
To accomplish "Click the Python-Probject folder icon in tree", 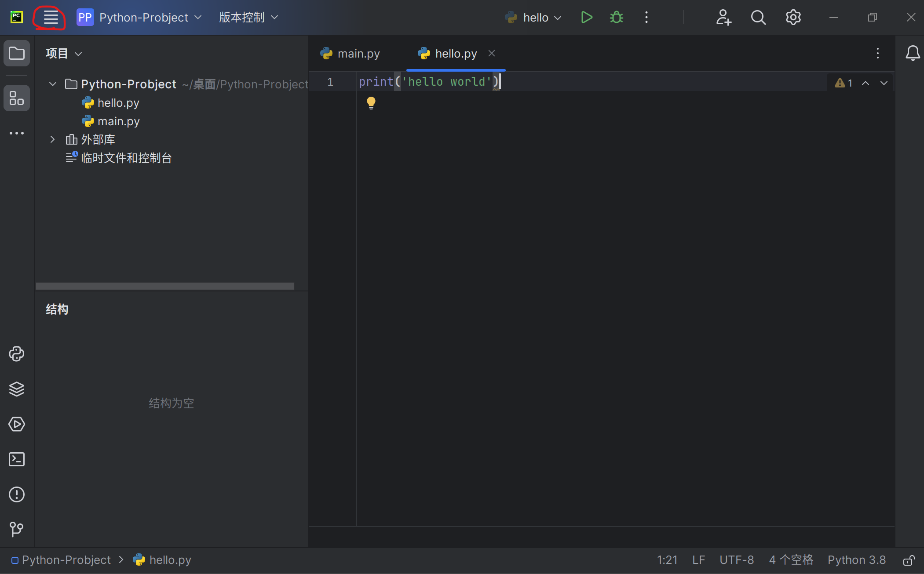I will (x=71, y=84).
